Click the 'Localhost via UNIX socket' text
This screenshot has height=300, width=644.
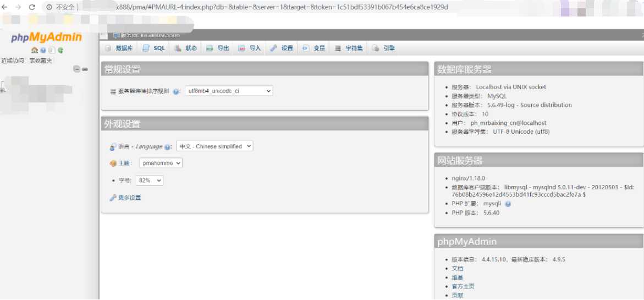(x=511, y=87)
